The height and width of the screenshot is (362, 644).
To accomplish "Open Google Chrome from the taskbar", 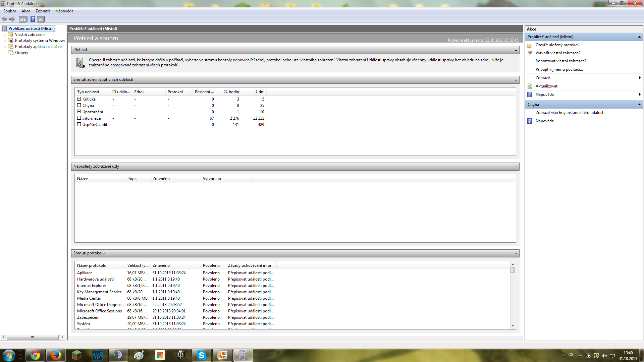I will [35, 355].
